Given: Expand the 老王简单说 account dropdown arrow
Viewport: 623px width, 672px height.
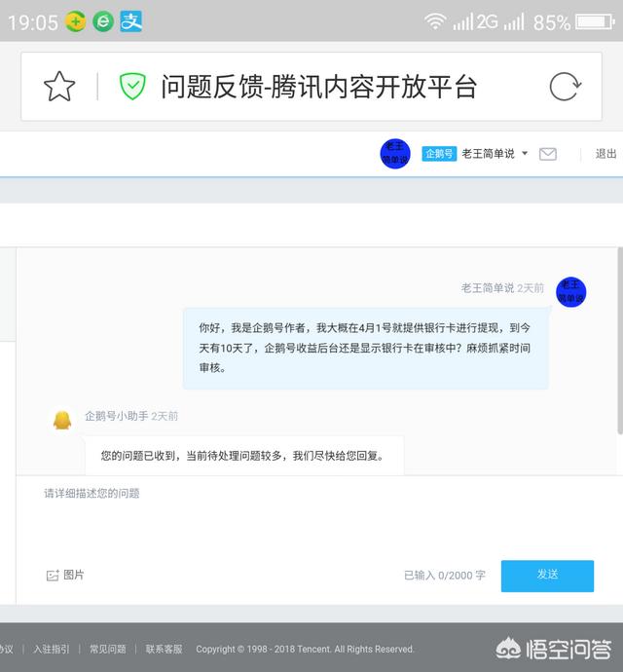Looking at the screenshot, I should pyautogui.click(x=525, y=154).
